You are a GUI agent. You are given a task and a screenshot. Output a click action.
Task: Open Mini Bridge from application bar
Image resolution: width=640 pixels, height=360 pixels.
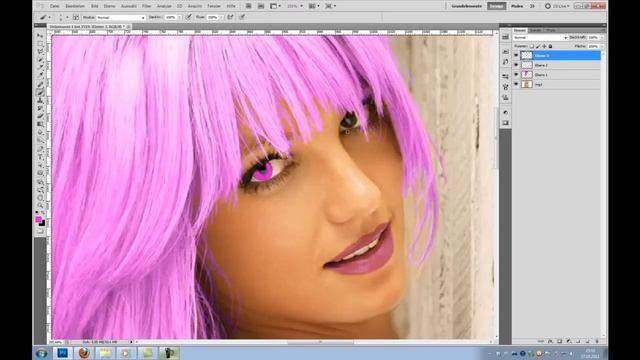point(261,6)
